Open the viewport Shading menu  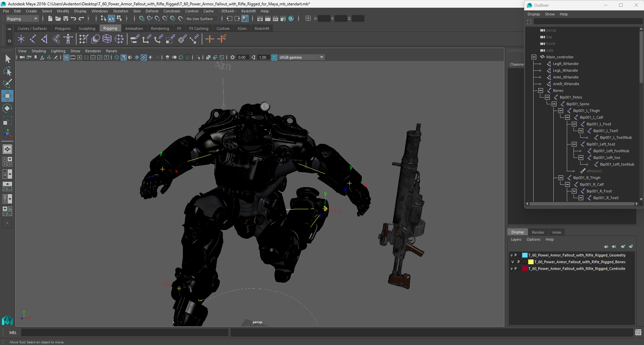(39, 51)
